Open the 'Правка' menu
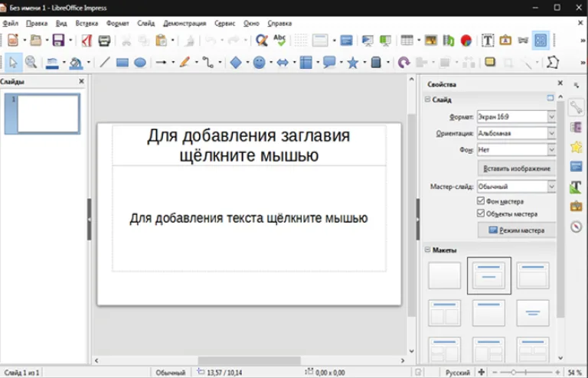This screenshot has width=588, height=378. [37, 23]
